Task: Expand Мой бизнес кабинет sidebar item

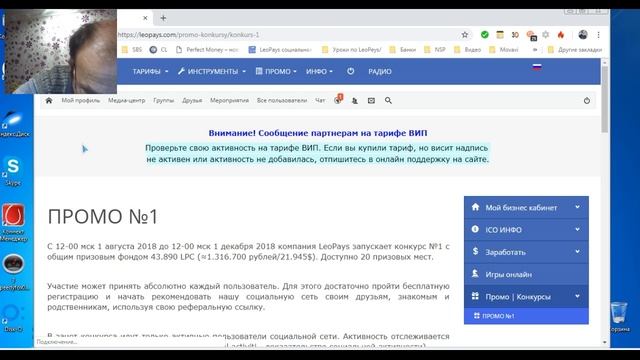Action: (x=526, y=207)
